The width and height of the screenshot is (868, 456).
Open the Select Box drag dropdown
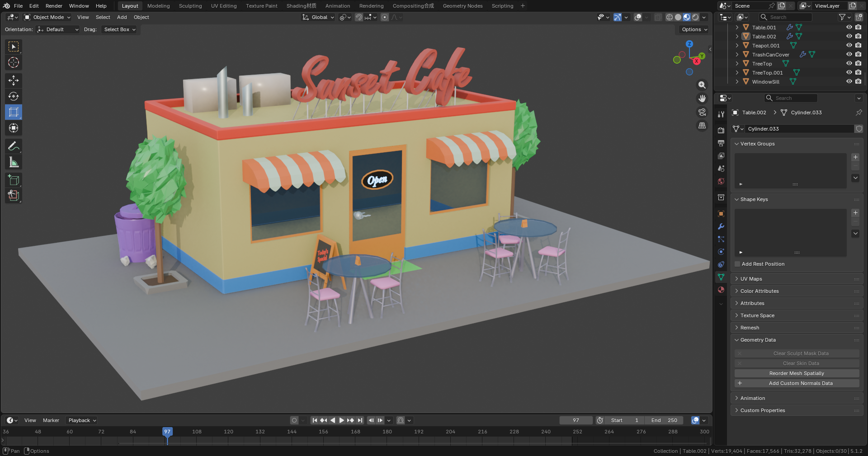(x=119, y=29)
